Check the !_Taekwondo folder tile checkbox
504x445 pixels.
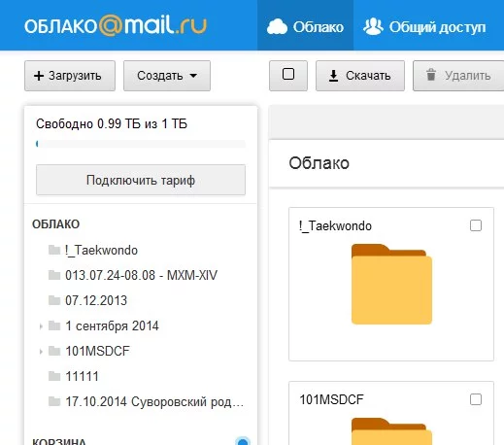[476, 225]
